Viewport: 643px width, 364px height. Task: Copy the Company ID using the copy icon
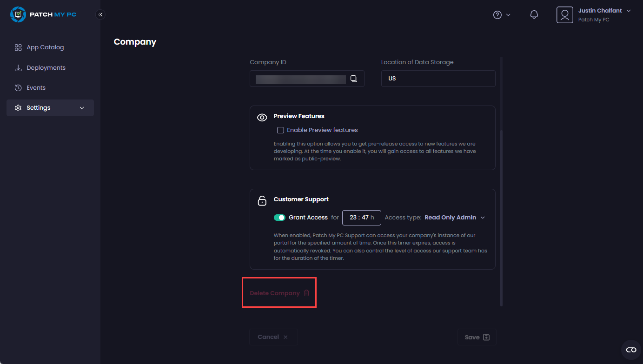pyautogui.click(x=354, y=79)
